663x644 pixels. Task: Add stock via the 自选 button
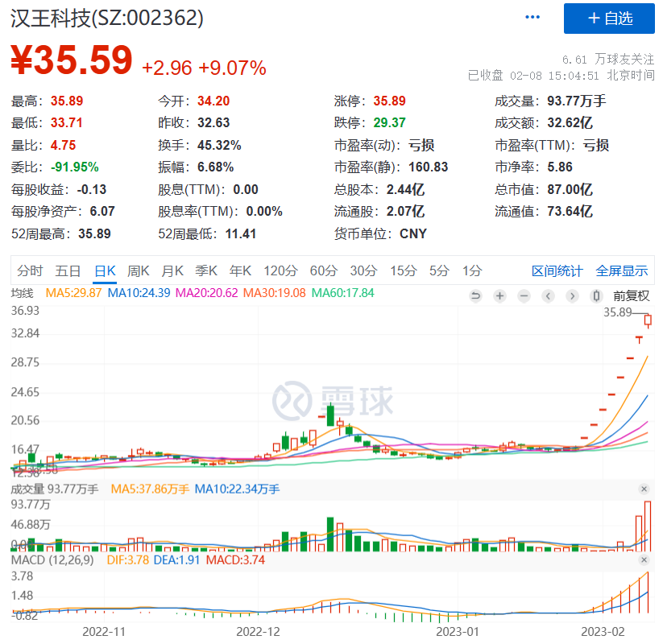click(x=609, y=19)
